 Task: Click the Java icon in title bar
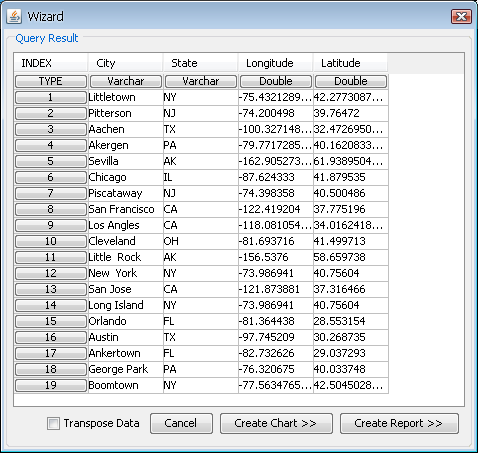tap(14, 16)
